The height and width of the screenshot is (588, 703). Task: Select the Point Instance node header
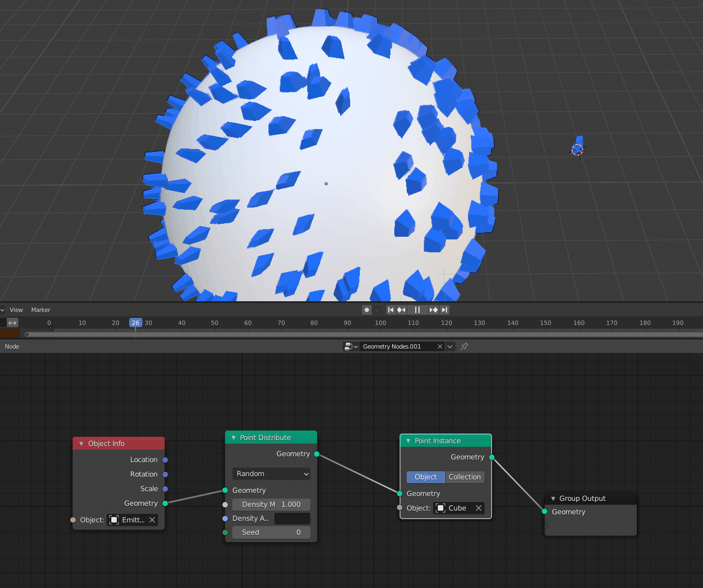(446, 441)
